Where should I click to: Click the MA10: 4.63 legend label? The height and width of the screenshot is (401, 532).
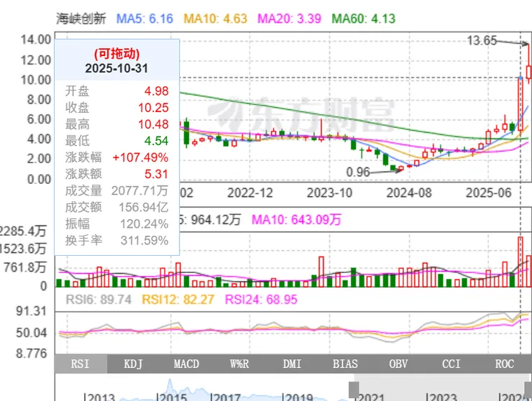pos(216,19)
